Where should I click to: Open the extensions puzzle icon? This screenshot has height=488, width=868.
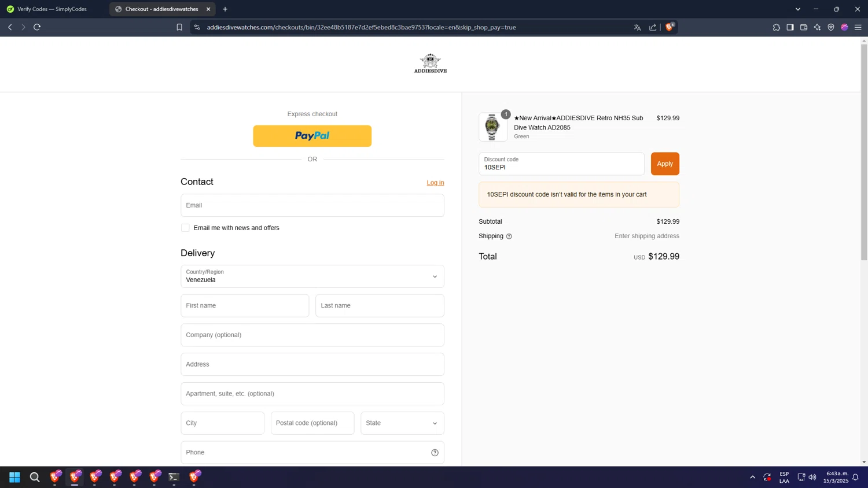coord(777,27)
